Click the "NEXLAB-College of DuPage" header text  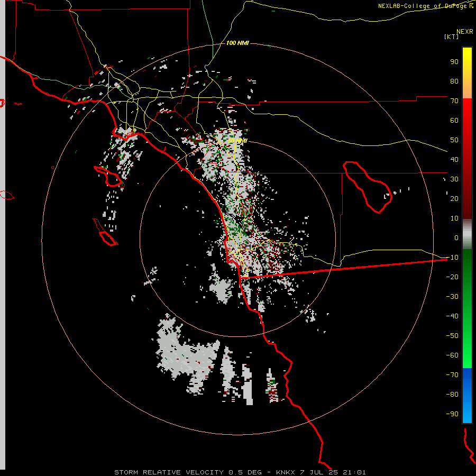(423, 6)
